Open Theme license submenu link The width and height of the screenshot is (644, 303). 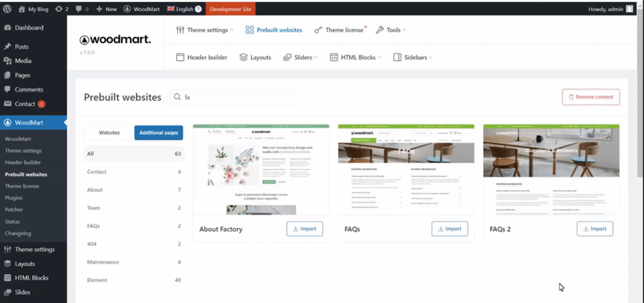tap(22, 186)
